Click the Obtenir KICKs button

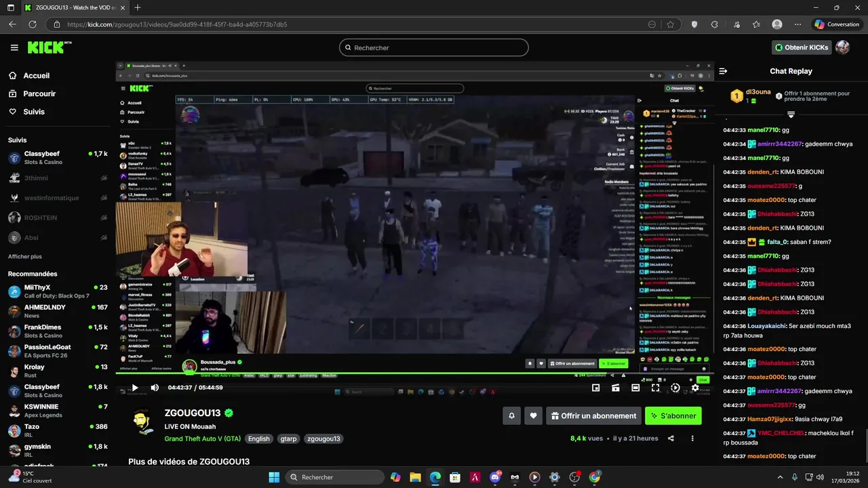pos(802,47)
